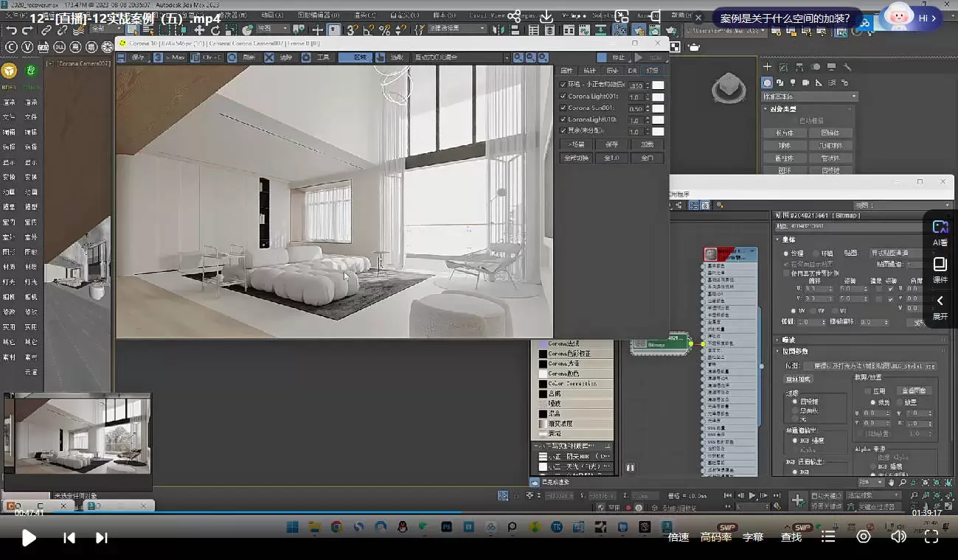Switch to the DR tab in Corona frame buffer
Image resolution: width=958 pixels, height=560 pixels.
click(632, 71)
